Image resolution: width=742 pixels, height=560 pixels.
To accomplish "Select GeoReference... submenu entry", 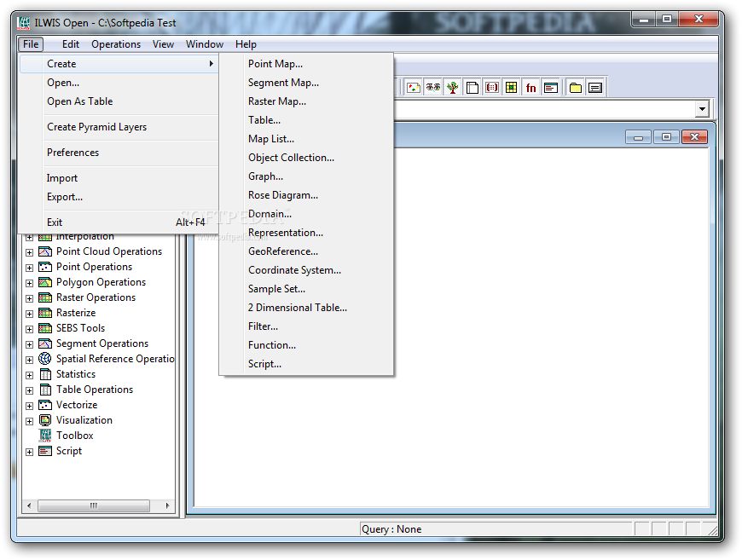I will 306,251.
